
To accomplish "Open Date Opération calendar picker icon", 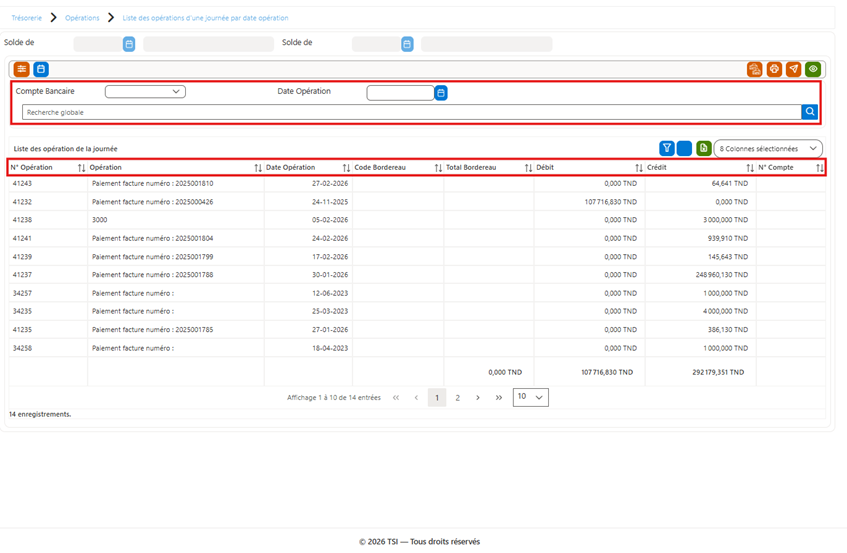I will [441, 93].
